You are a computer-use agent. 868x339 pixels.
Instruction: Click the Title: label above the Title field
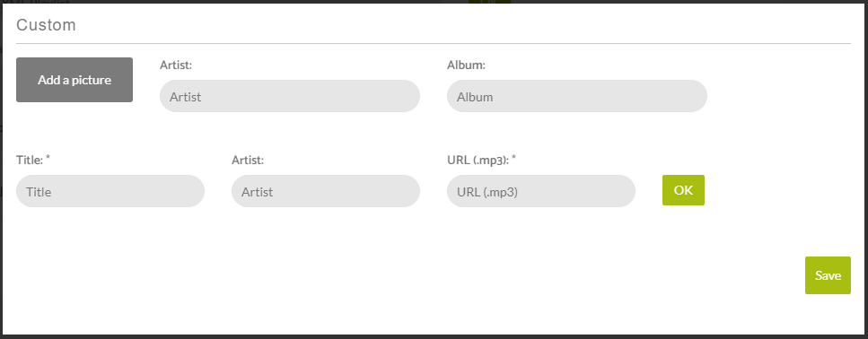[x=30, y=161]
